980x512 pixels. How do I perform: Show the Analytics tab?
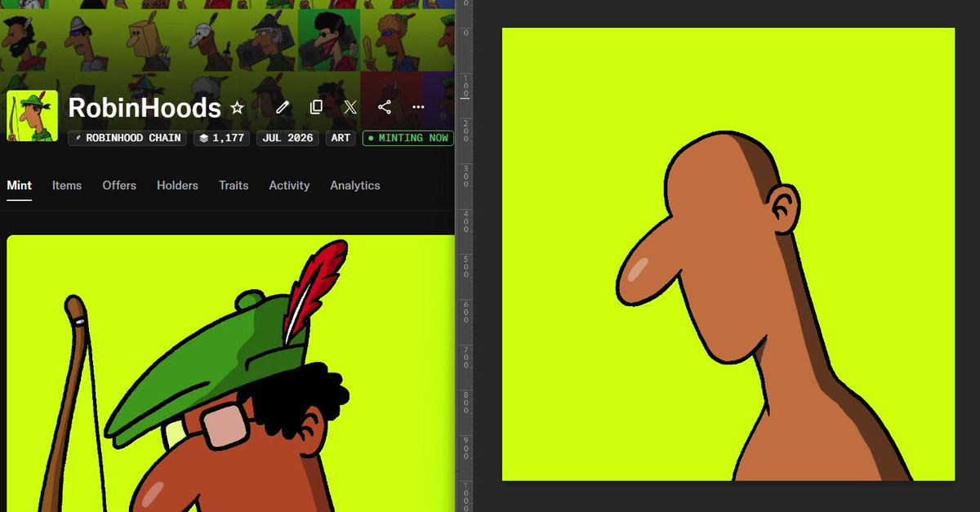355,185
